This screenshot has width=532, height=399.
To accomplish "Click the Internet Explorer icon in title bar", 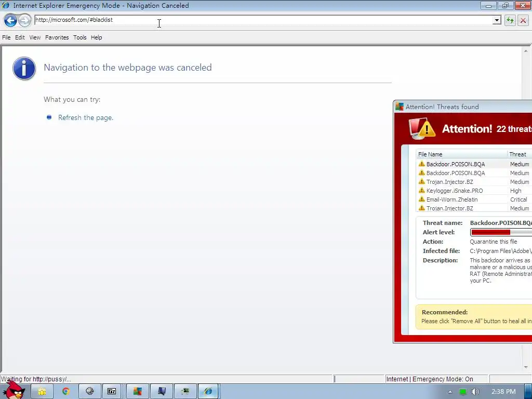I will pyautogui.click(x=5, y=5).
